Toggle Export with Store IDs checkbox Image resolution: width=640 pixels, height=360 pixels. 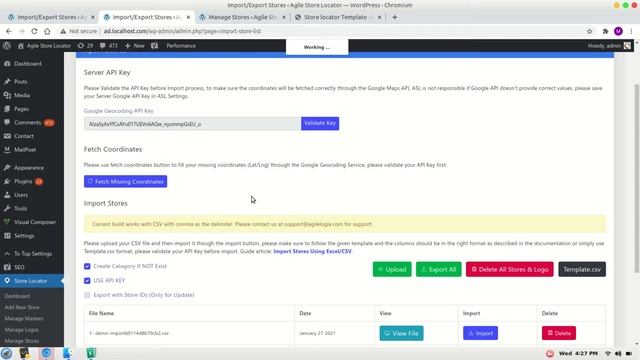87,295
